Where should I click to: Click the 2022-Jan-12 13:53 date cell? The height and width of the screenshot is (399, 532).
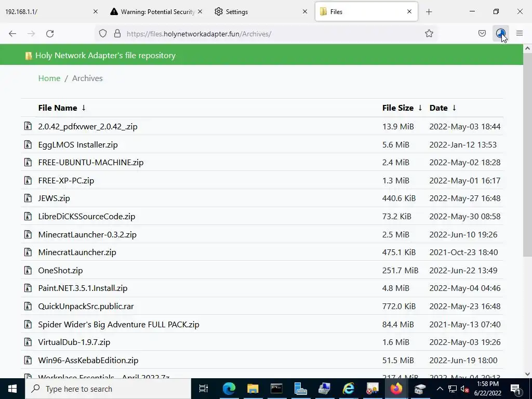[463, 144]
